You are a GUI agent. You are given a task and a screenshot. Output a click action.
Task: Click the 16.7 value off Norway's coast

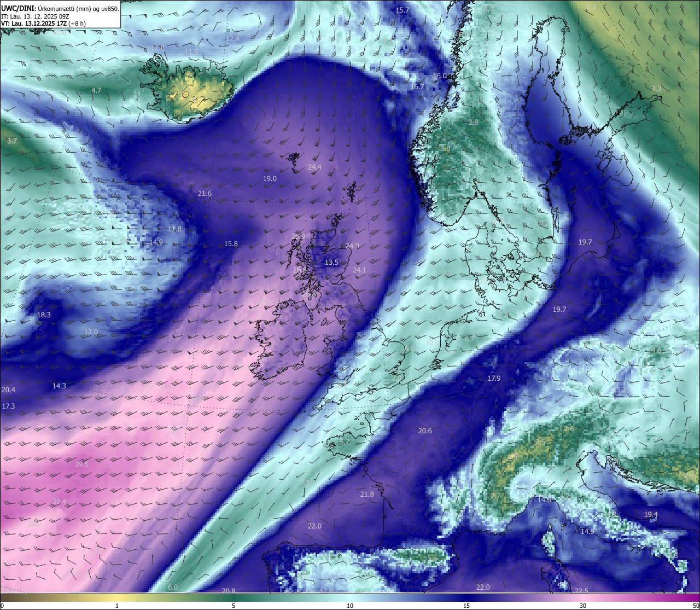[x=418, y=86]
